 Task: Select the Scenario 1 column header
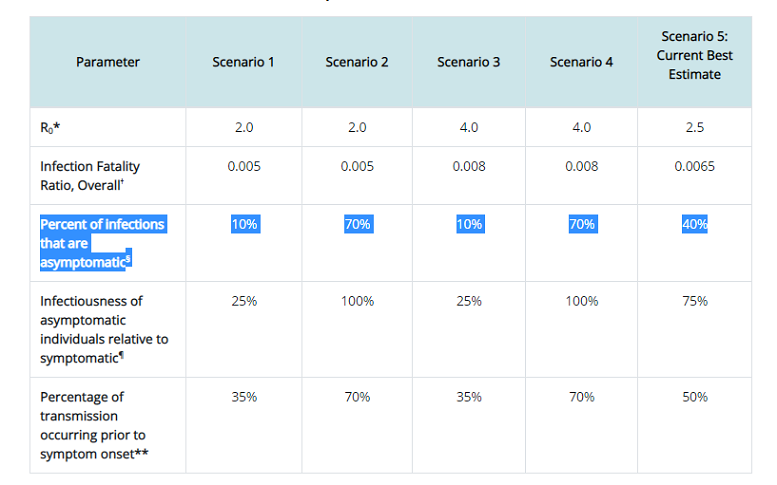[243, 62]
